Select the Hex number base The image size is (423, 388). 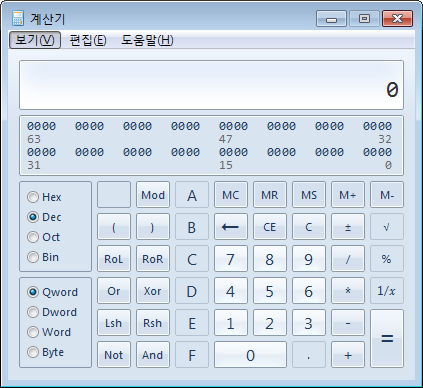(44, 197)
